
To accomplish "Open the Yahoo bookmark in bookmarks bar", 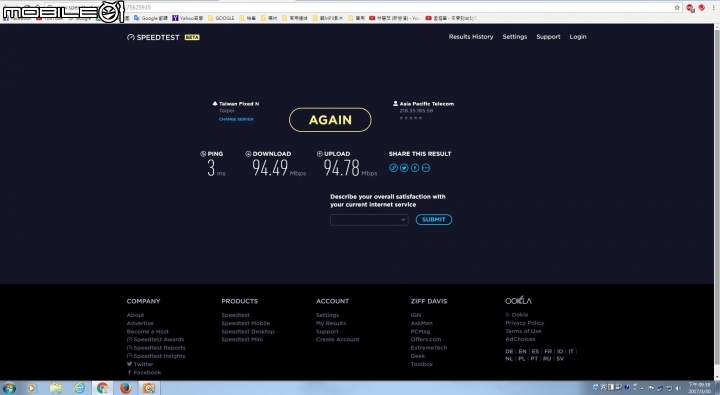I will click(x=187, y=18).
